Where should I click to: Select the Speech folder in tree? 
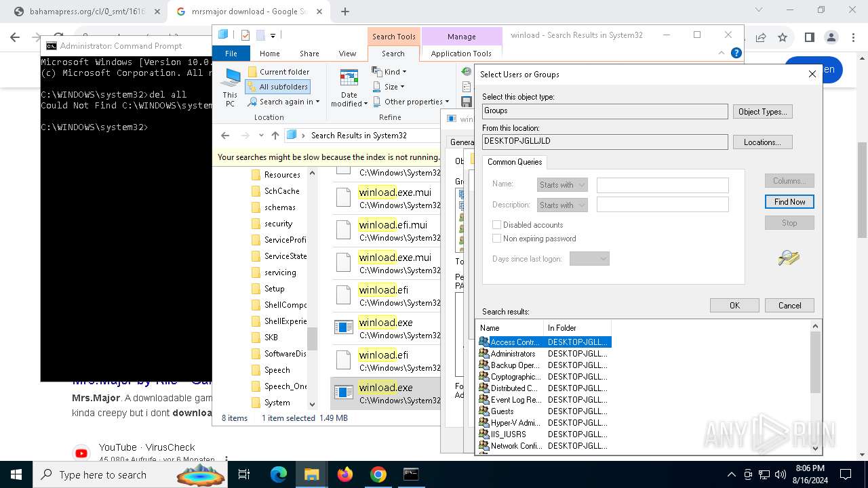click(x=277, y=370)
